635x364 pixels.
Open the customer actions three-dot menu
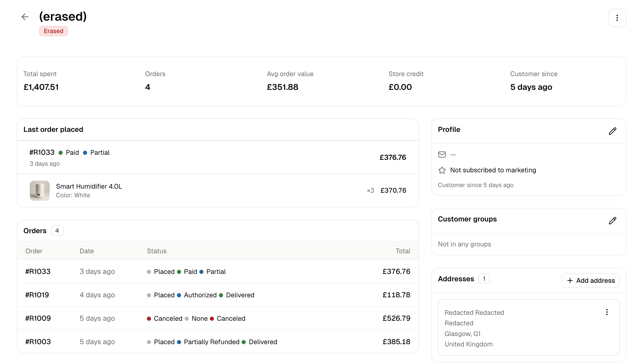(617, 18)
